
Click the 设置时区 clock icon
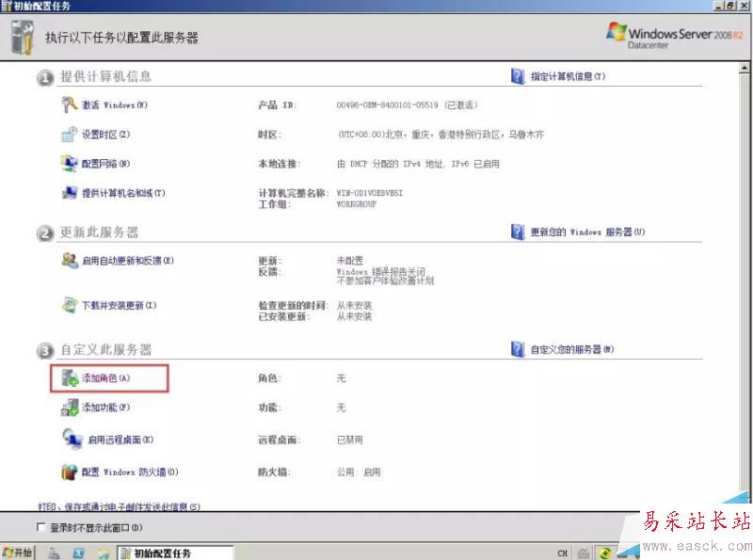[69, 135]
